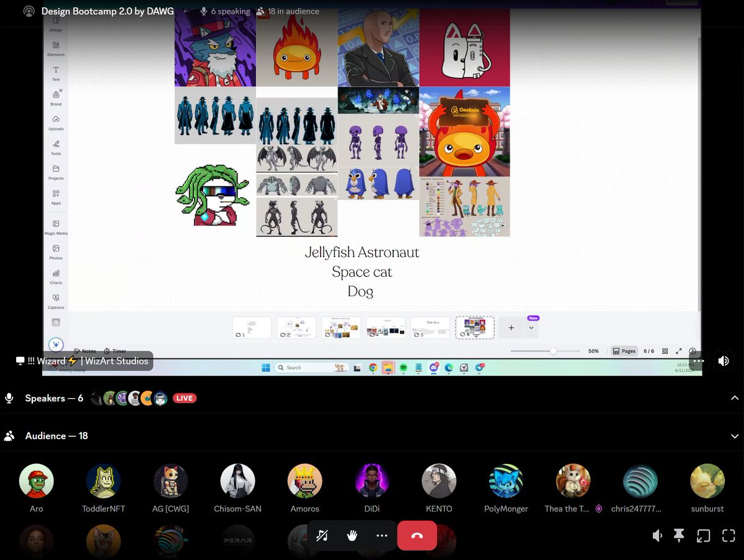Open Magic Media in sidebar
The height and width of the screenshot is (560, 744).
pyautogui.click(x=56, y=227)
